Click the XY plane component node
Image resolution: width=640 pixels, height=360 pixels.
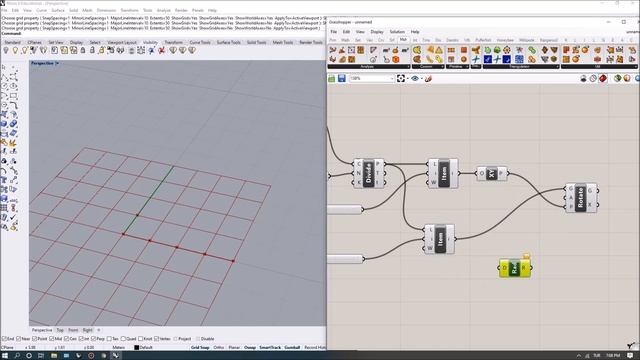[x=491, y=173]
